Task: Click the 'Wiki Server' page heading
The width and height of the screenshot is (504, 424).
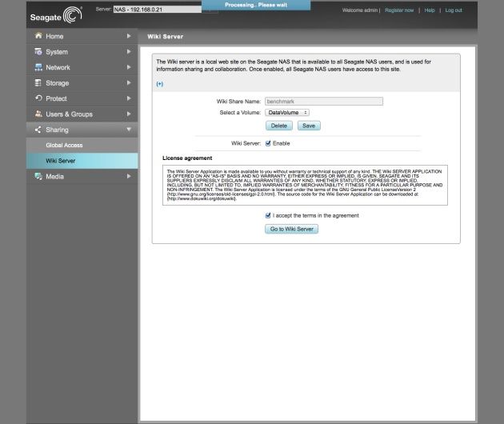Action: (x=166, y=37)
